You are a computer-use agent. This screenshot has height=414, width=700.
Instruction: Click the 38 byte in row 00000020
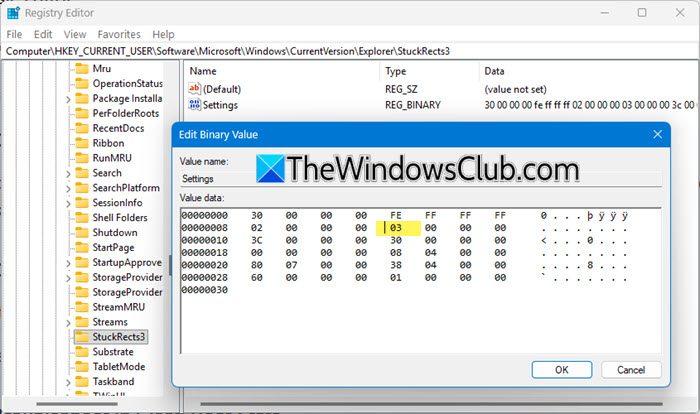(x=396, y=265)
